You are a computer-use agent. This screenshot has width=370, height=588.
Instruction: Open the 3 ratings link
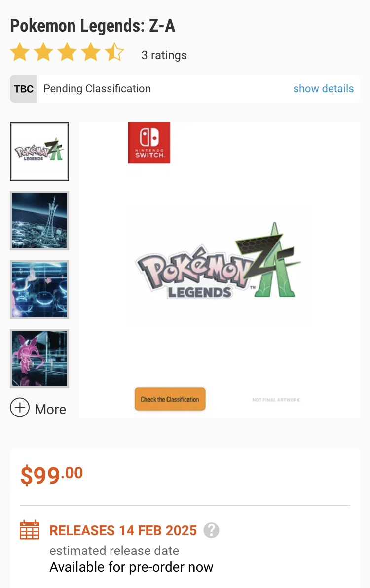[x=164, y=55]
